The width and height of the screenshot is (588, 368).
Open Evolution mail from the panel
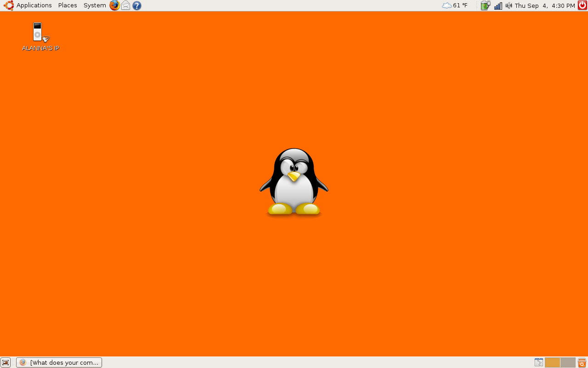pyautogui.click(x=125, y=5)
